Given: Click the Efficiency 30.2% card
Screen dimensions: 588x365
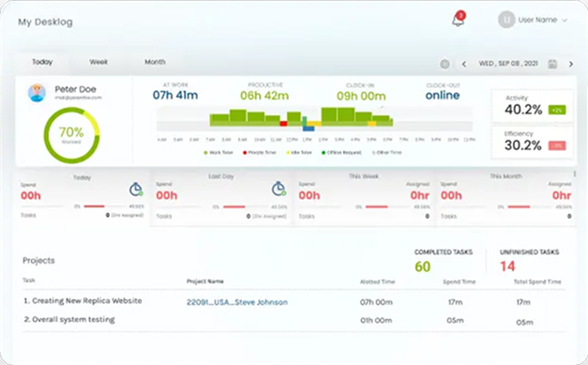Looking at the screenshot, I should click(x=532, y=142).
